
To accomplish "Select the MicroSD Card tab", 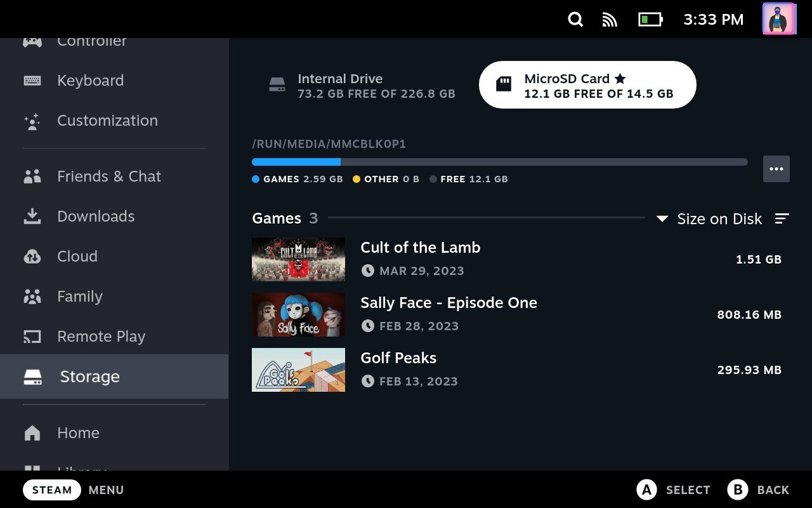I will pos(587,85).
